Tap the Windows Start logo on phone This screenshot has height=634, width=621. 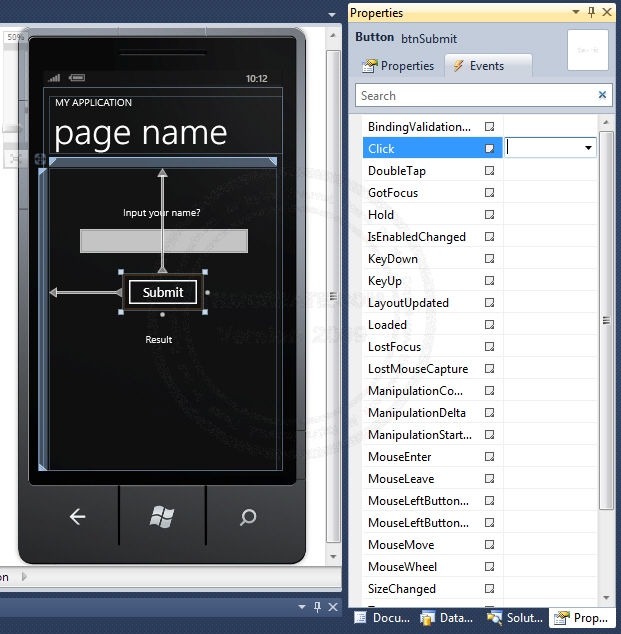(162, 516)
